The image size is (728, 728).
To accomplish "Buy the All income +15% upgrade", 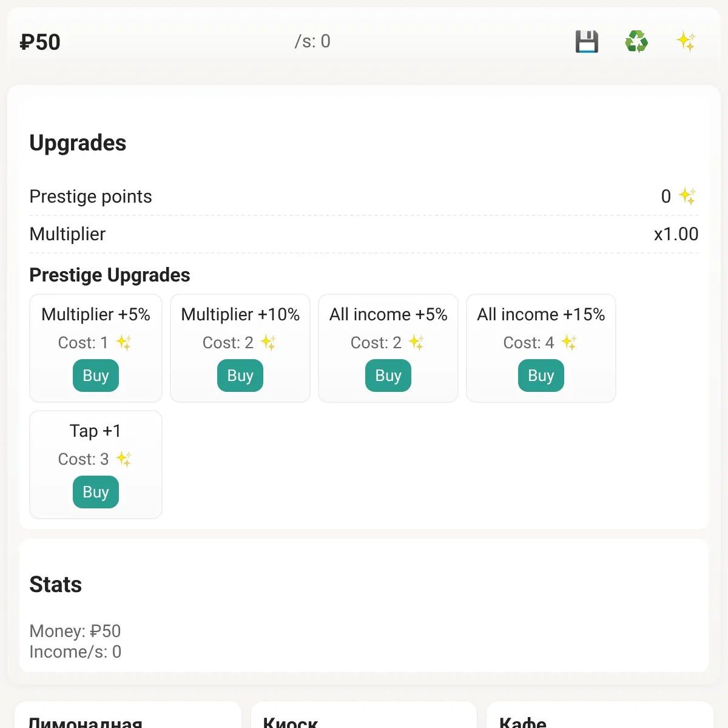I will coord(541,376).
